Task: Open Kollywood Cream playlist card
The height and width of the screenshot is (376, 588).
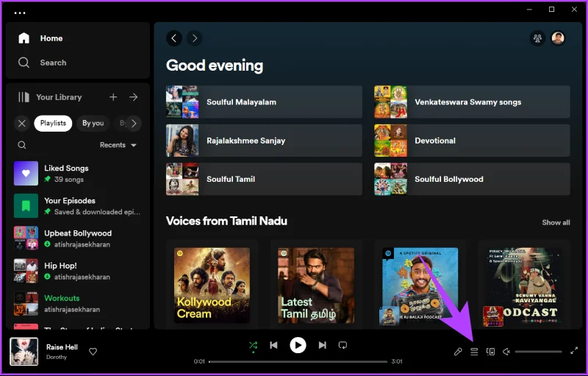Action: click(x=212, y=285)
